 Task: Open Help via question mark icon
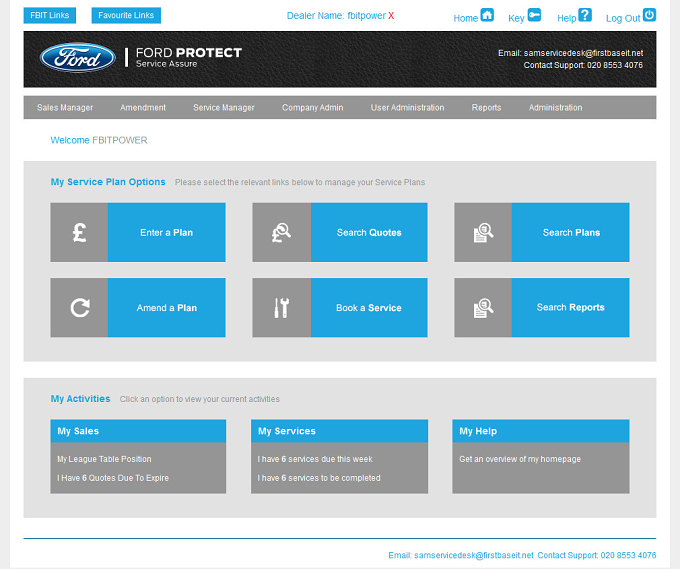[x=585, y=15]
